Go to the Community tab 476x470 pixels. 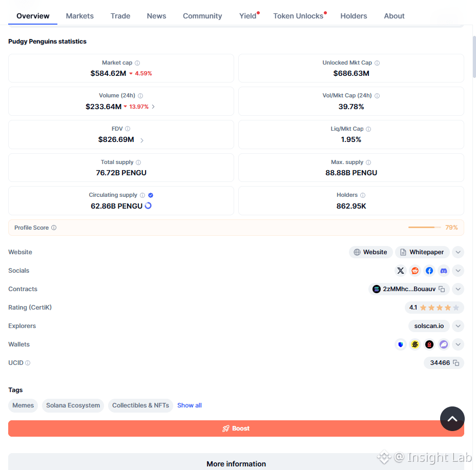[202, 16]
